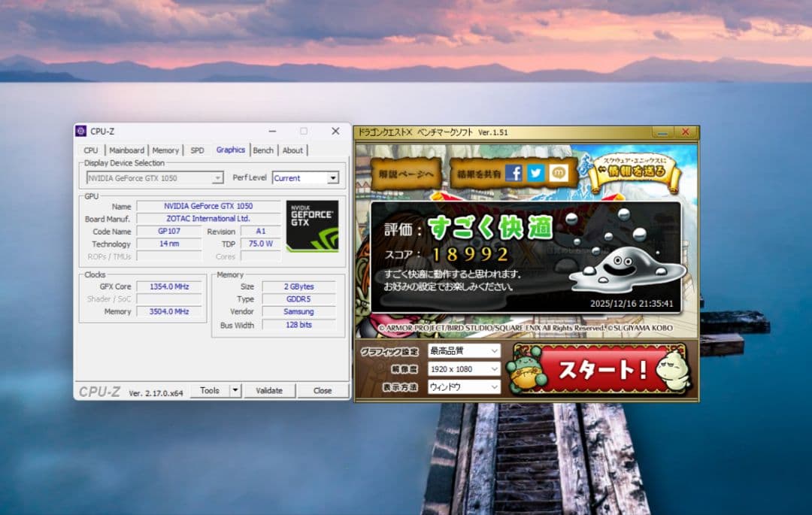Click the Validate button
812x515 pixels.
tap(269, 390)
